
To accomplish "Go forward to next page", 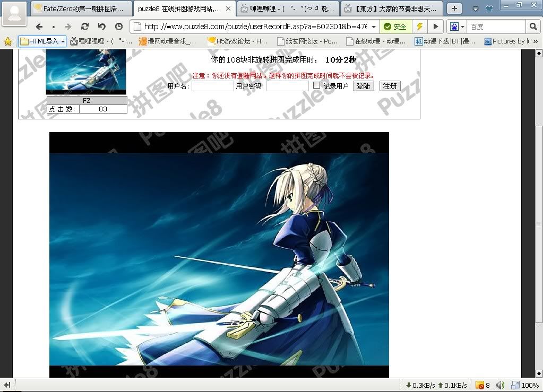I will [68, 27].
